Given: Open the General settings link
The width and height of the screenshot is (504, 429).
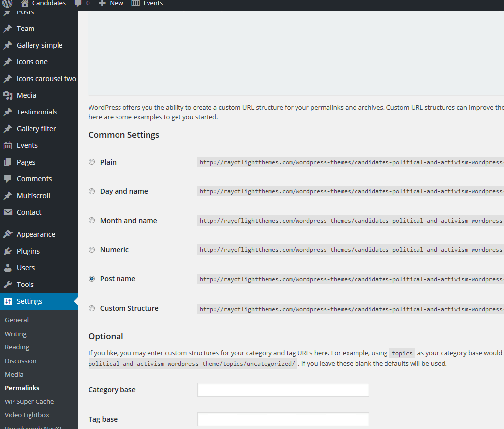Looking at the screenshot, I should (x=17, y=320).
